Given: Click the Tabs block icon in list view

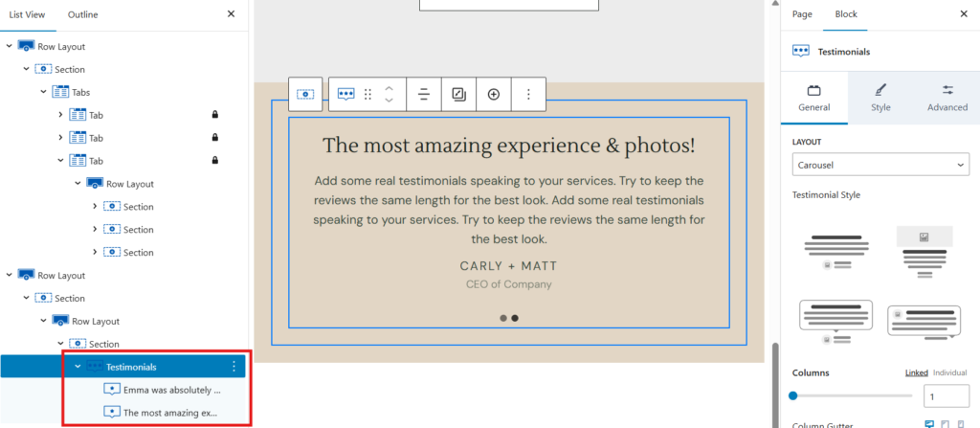Looking at the screenshot, I should (60, 92).
